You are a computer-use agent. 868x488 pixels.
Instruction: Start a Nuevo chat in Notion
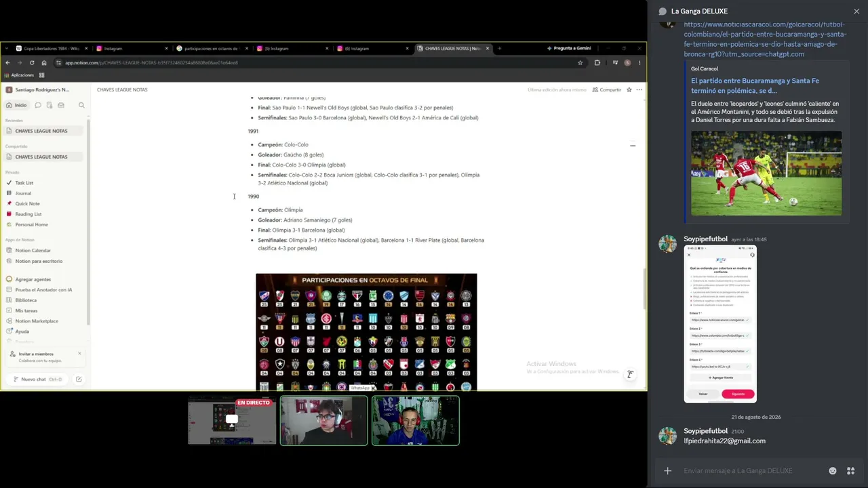click(37, 380)
